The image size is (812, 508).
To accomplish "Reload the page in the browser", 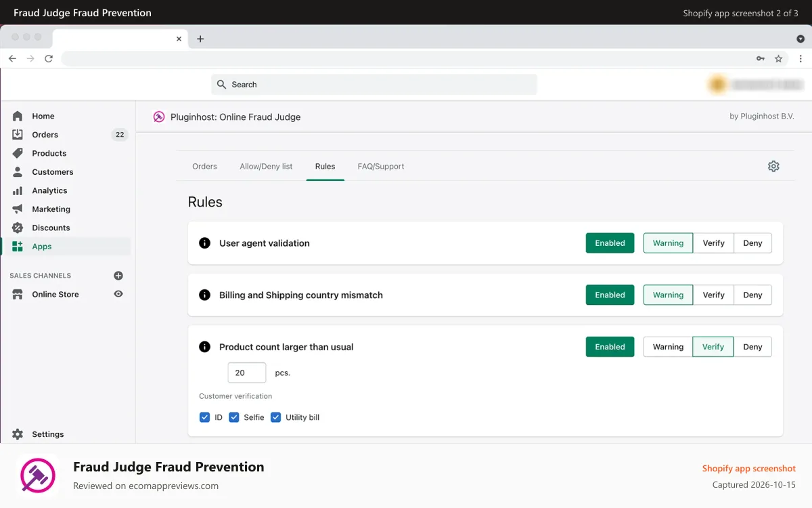I will (49, 59).
